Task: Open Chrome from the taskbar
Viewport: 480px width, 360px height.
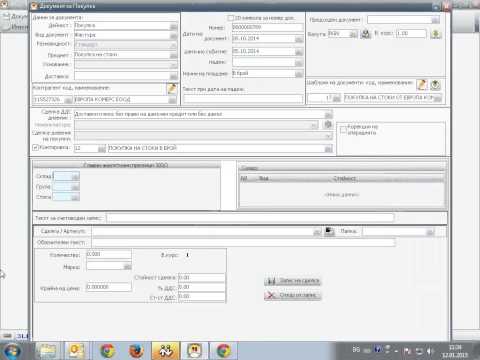Action: tap(107, 351)
